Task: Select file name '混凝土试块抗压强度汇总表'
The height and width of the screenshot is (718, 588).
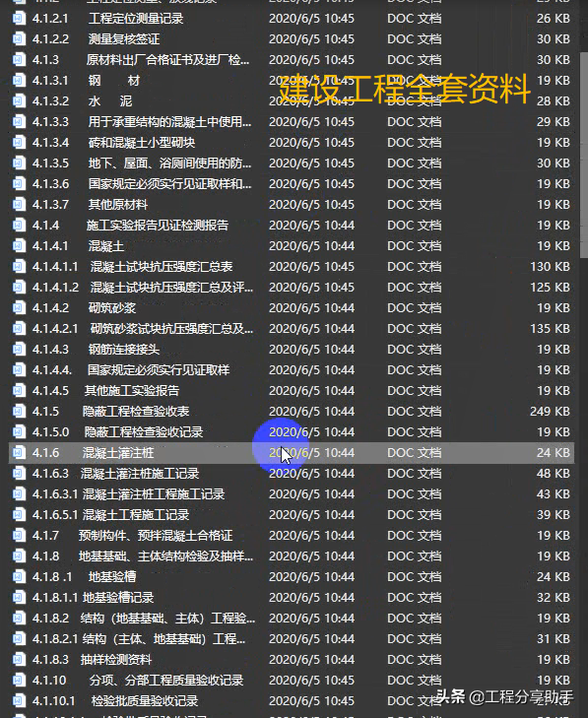Action: point(162,267)
